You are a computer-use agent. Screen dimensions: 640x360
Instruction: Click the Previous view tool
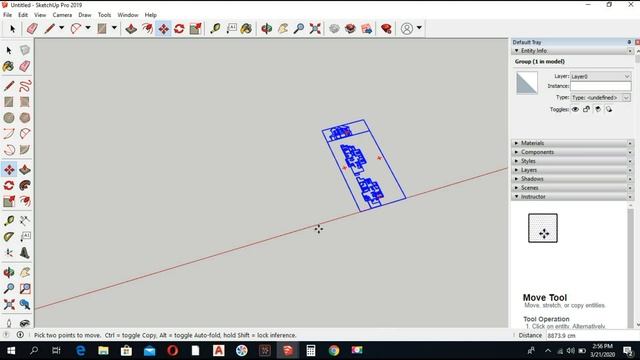(x=24, y=304)
